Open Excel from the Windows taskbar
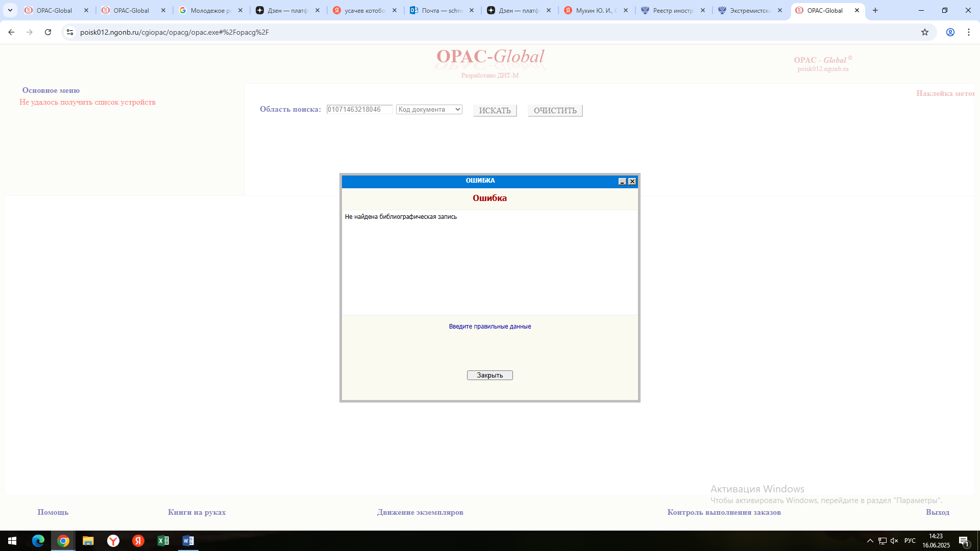Image resolution: width=980 pixels, height=551 pixels. pos(163,541)
